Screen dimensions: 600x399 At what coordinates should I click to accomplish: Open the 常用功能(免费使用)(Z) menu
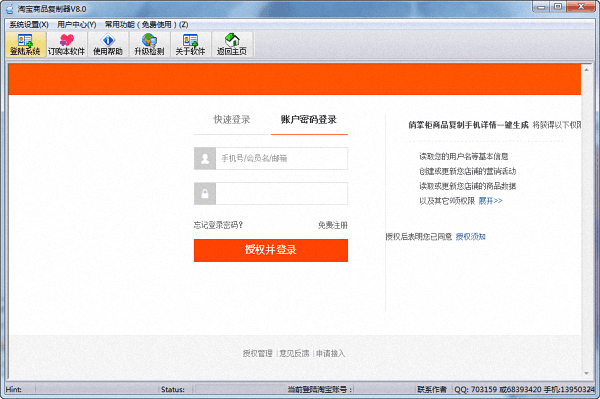[147, 24]
